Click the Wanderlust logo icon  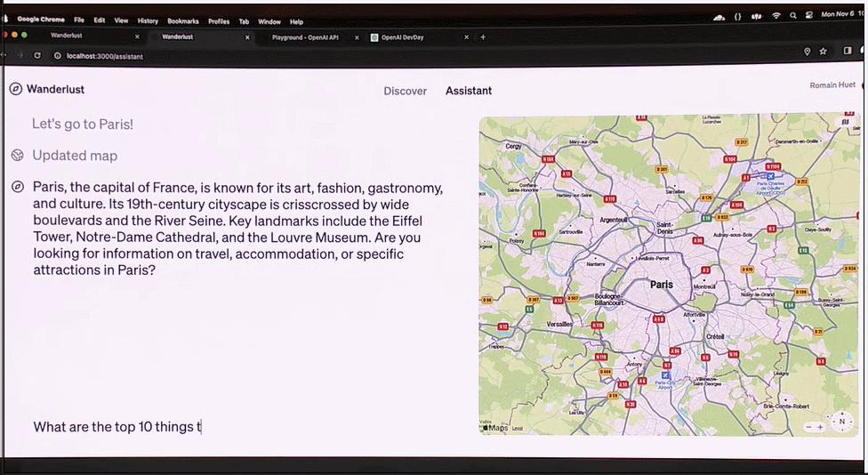(16, 89)
